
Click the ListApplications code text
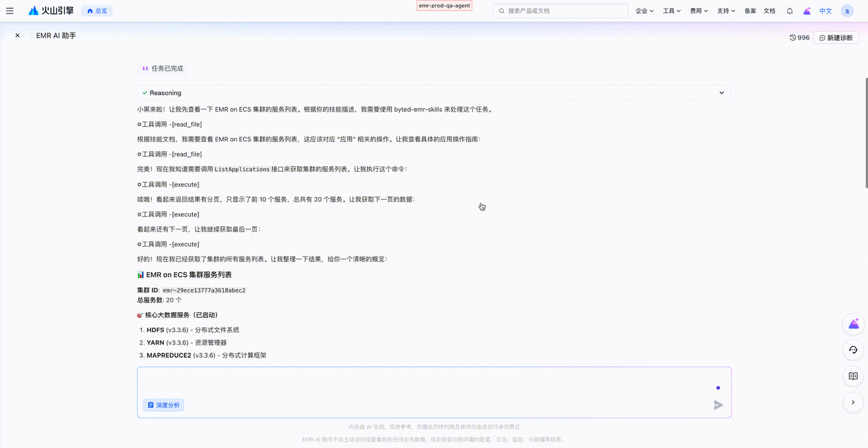click(242, 169)
